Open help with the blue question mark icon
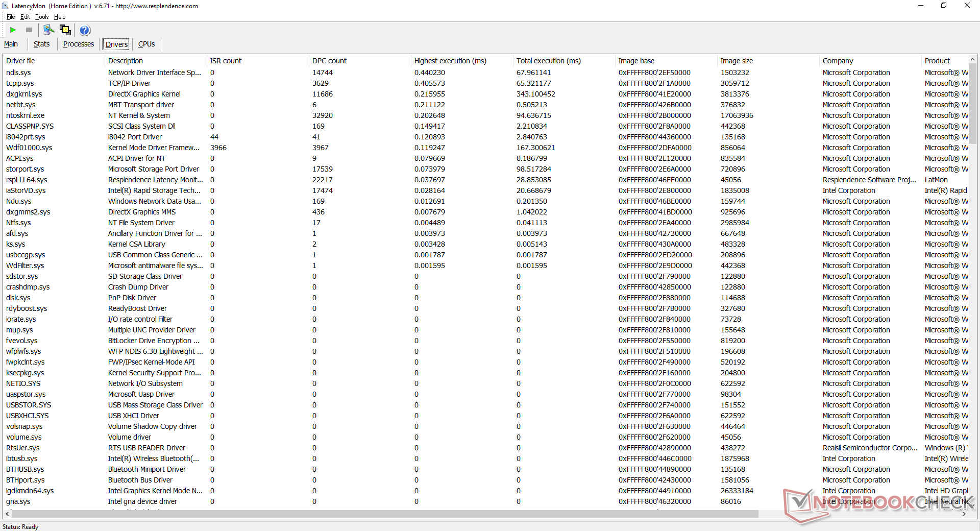This screenshot has width=980, height=531. coord(85,30)
